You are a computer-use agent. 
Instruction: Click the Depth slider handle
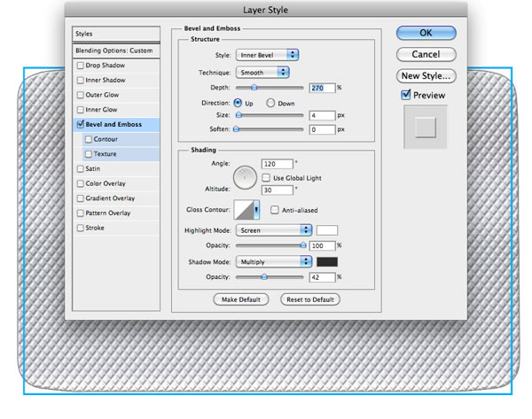(x=254, y=88)
